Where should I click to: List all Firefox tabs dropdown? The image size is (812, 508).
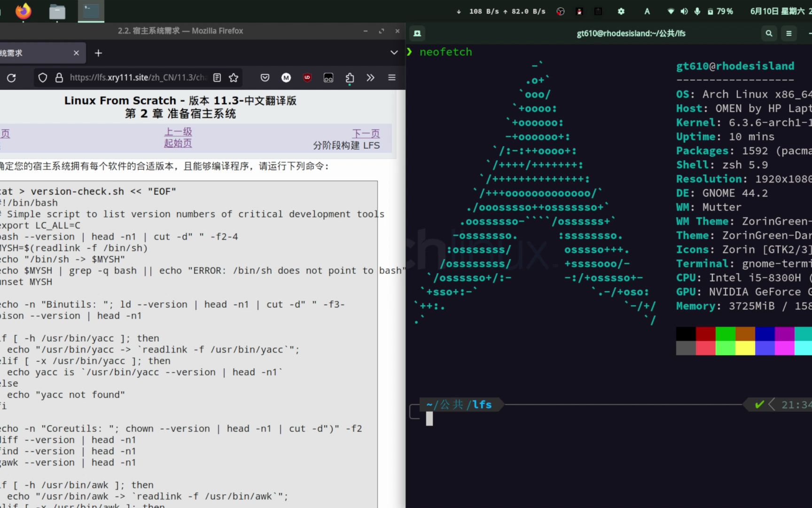(x=394, y=53)
